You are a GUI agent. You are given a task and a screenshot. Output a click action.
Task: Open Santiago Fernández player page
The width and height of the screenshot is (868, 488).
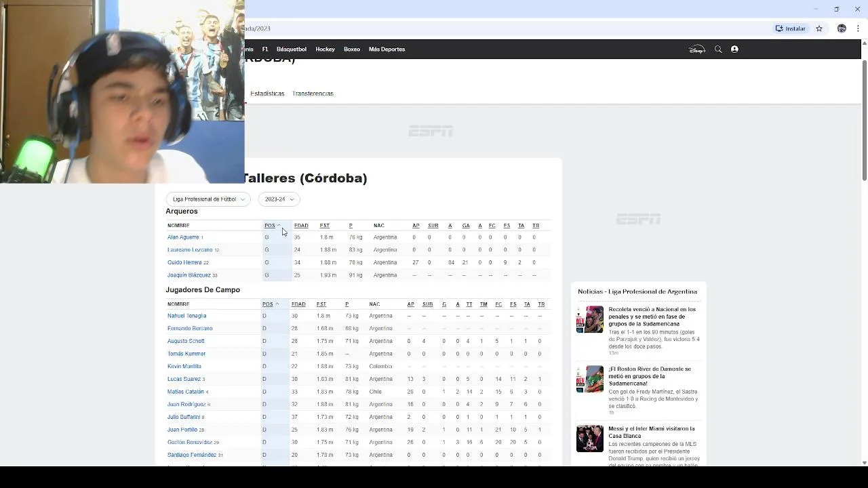click(192, 455)
